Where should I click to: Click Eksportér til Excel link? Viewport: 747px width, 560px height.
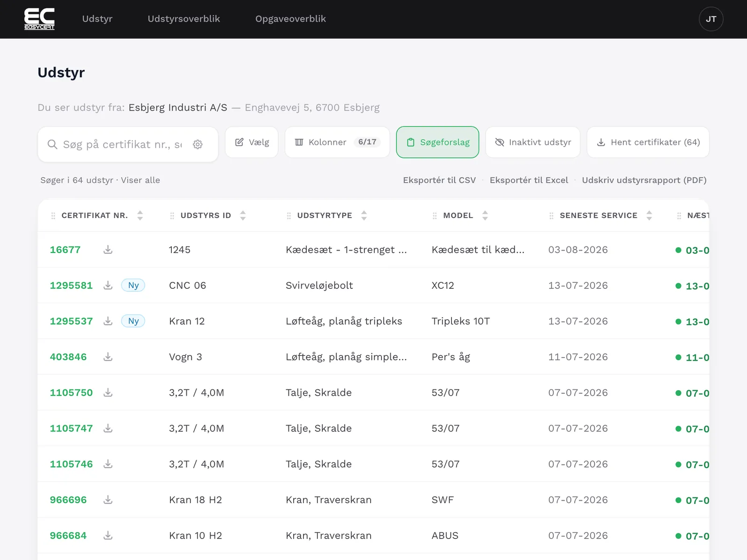click(x=529, y=180)
